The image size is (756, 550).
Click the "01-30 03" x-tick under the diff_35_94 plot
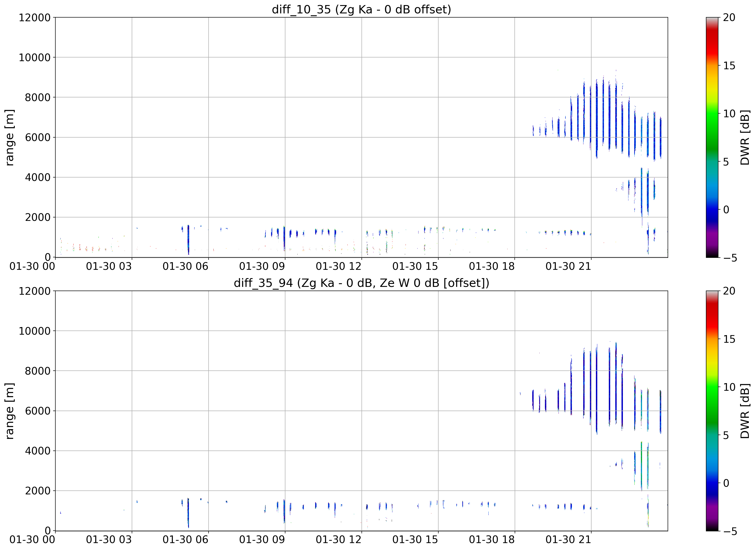(x=109, y=540)
